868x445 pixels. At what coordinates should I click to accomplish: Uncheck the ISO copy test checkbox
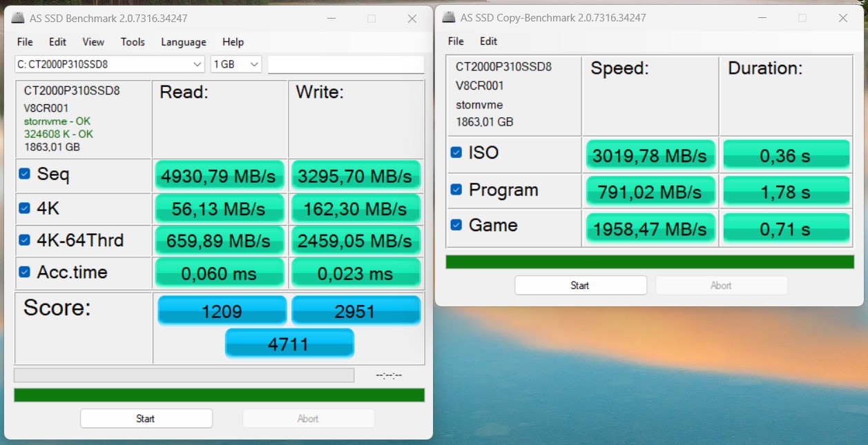(456, 152)
